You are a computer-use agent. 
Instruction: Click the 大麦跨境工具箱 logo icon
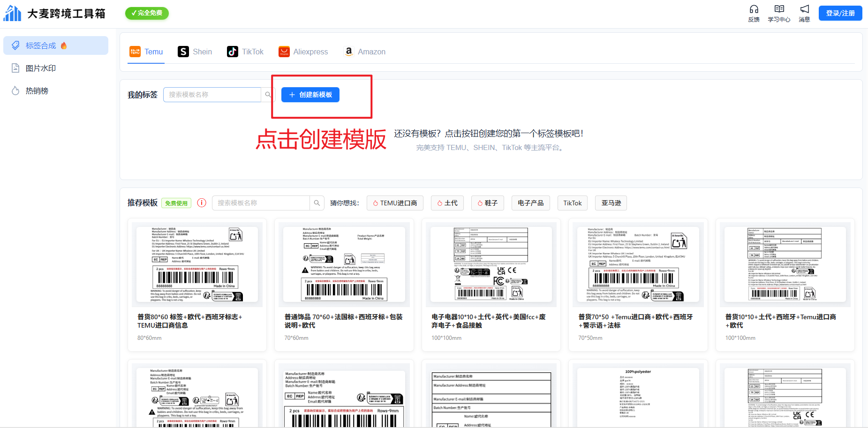(x=12, y=13)
